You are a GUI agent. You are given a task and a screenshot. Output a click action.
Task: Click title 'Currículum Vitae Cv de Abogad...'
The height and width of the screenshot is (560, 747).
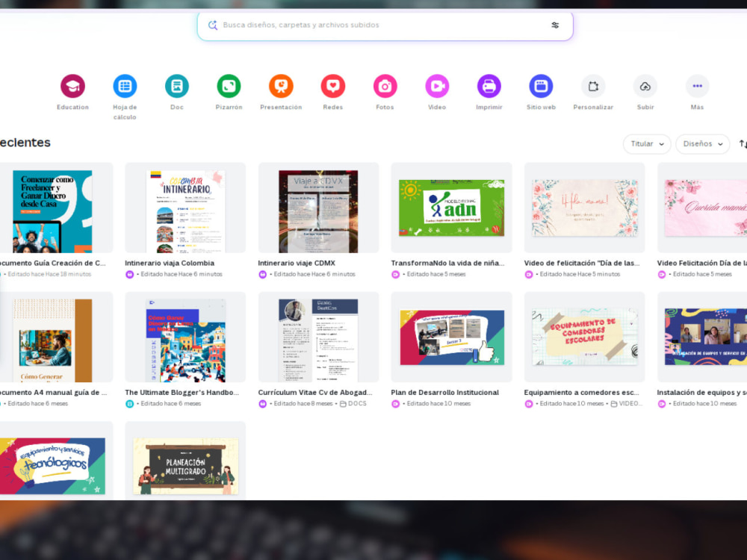coord(315,393)
